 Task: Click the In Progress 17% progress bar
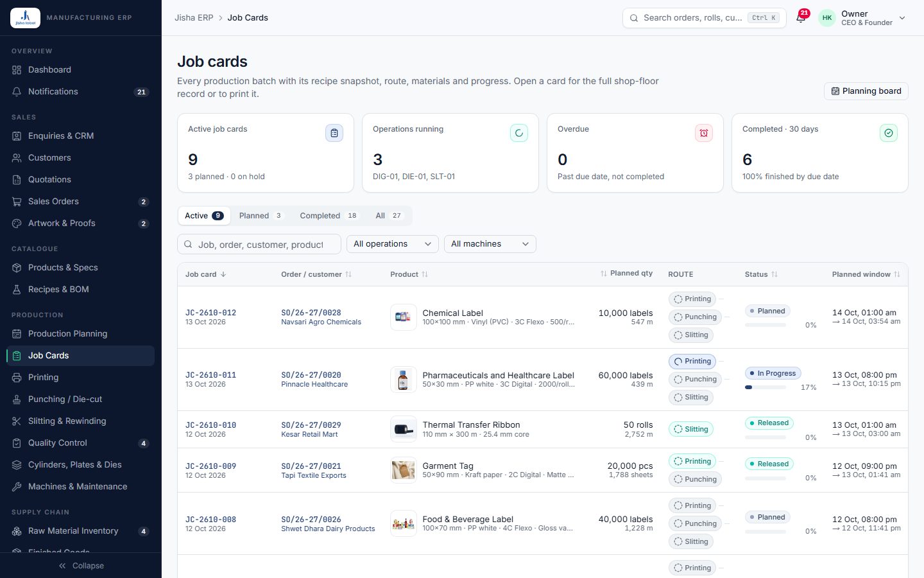766,387
